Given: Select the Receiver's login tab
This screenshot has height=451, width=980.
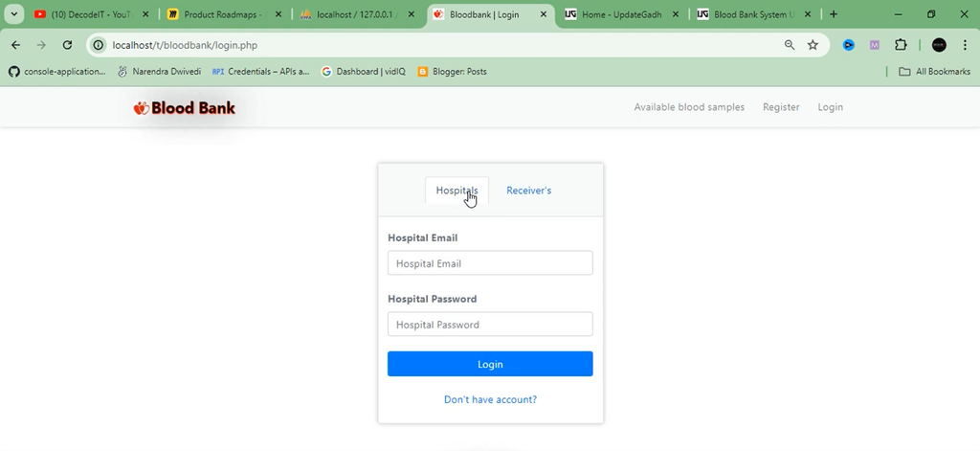Looking at the screenshot, I should coord(528,191).
